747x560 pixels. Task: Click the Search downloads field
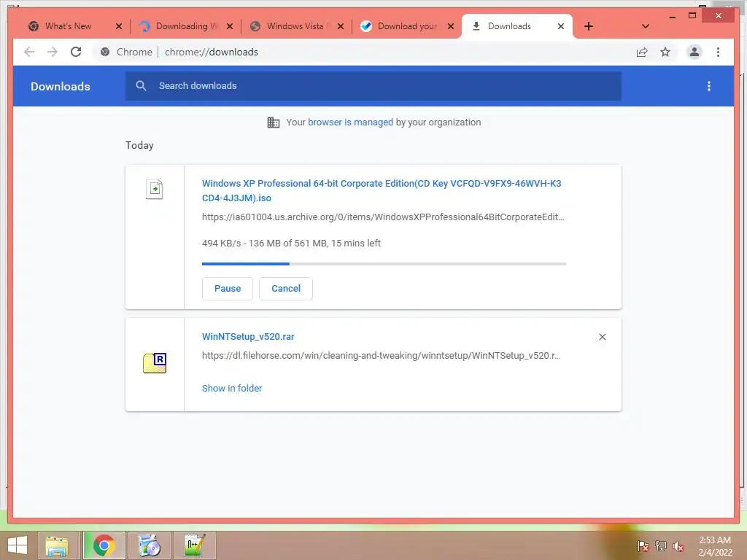click(x=373, y=86)
